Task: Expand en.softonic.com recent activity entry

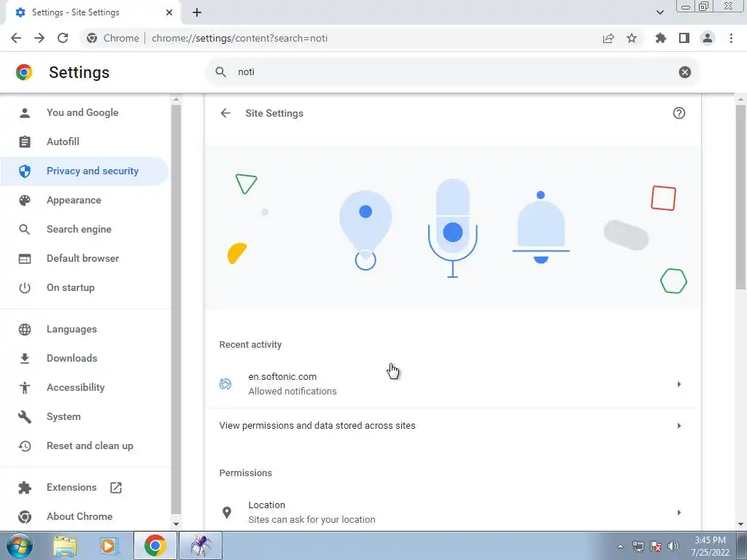Action: coord(679,384)
